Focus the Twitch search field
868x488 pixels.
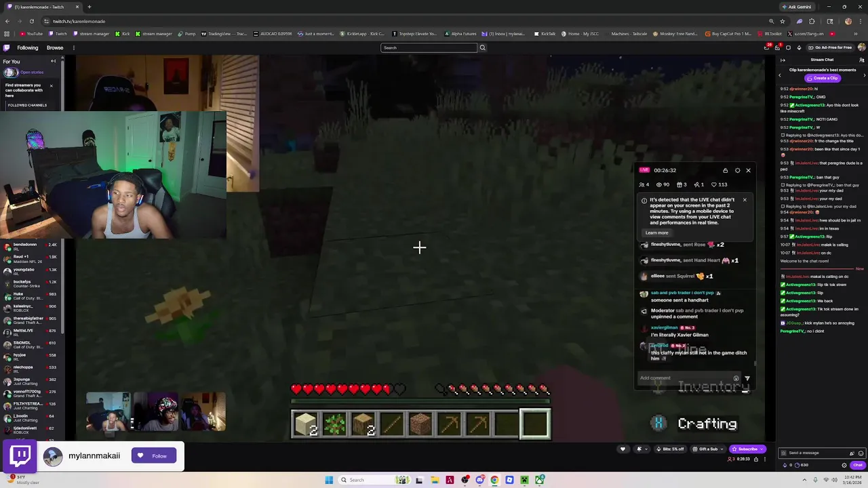pyautogui.click(x=429, y=47)
